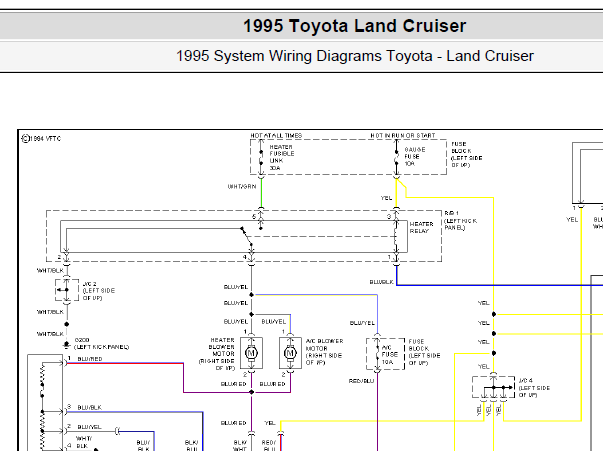Select the "HEATER FUSIBLE LINK 30A" text
The width and height of the screenshot is (603, 451).
[x=282, y=157]
